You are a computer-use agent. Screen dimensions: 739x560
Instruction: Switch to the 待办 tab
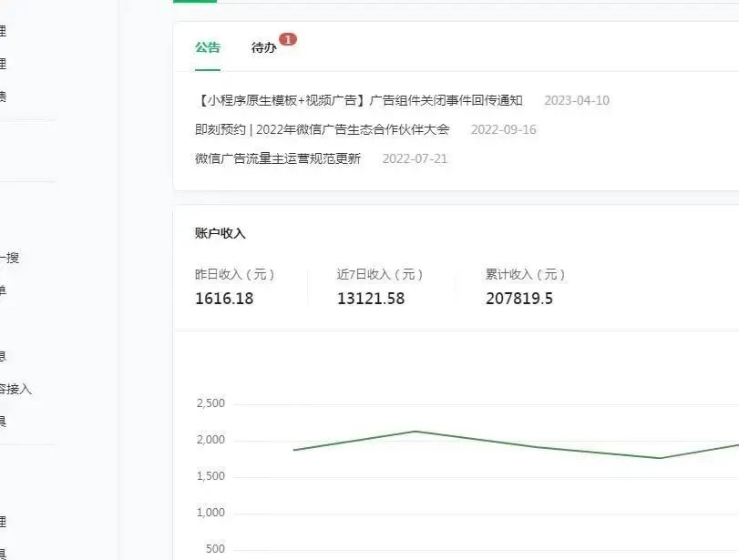264,47
